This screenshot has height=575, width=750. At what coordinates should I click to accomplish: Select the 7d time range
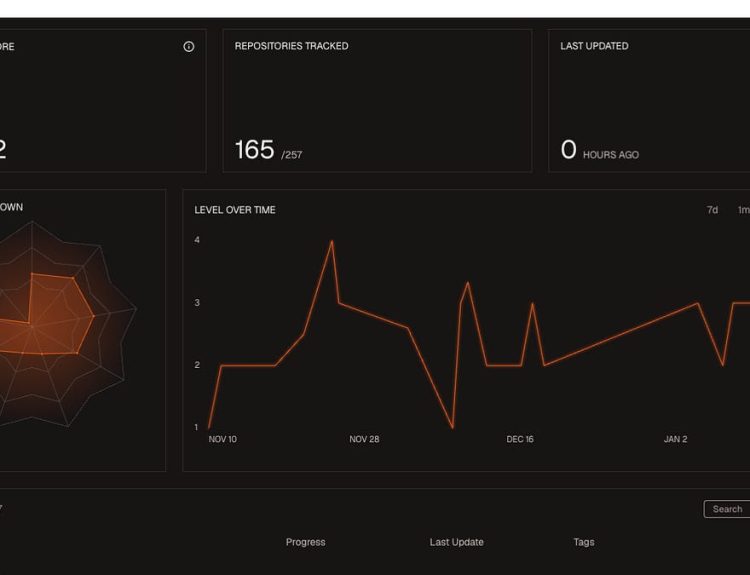712,210
